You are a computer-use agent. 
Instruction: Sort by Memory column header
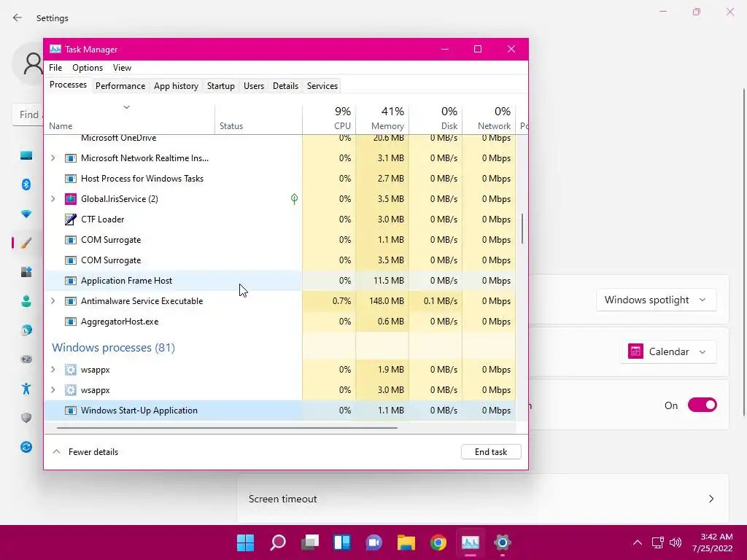382,118
